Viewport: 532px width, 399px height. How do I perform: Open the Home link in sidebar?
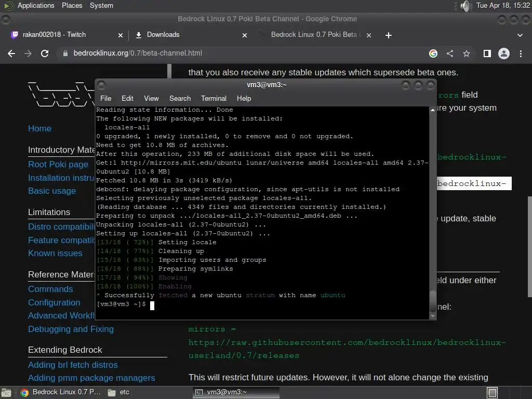(39, 129)
